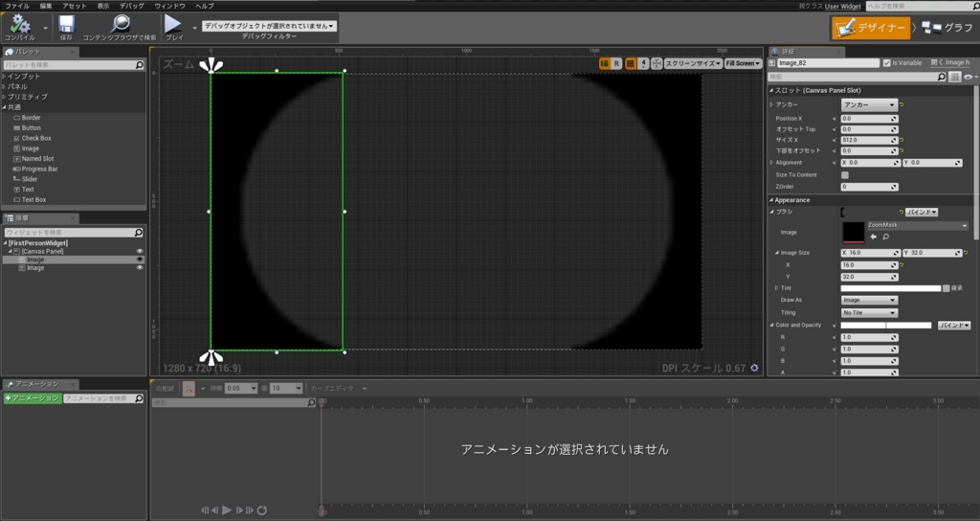Toggle the Tint 継承 inherit checkbox
Viewport: 980px width, 521px height.
tap(947, 288)
